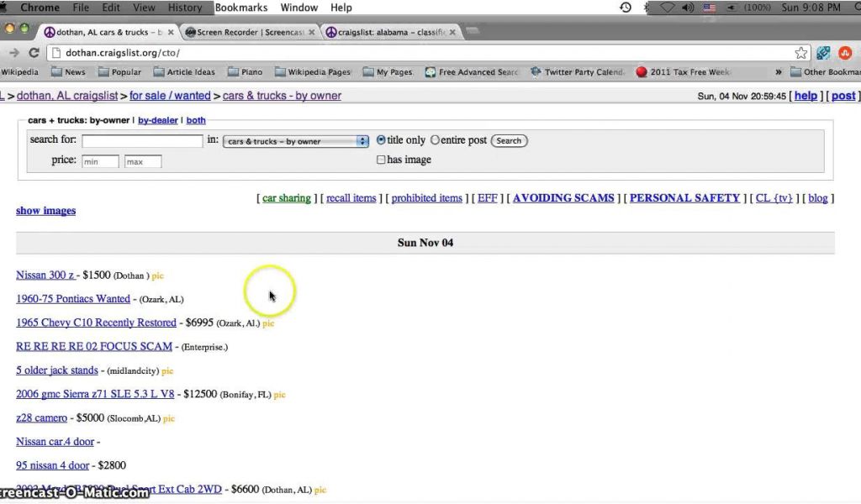Bookmark this page with the star icon
The height and width of the screenshot is (504, 861).
point(800,53)
